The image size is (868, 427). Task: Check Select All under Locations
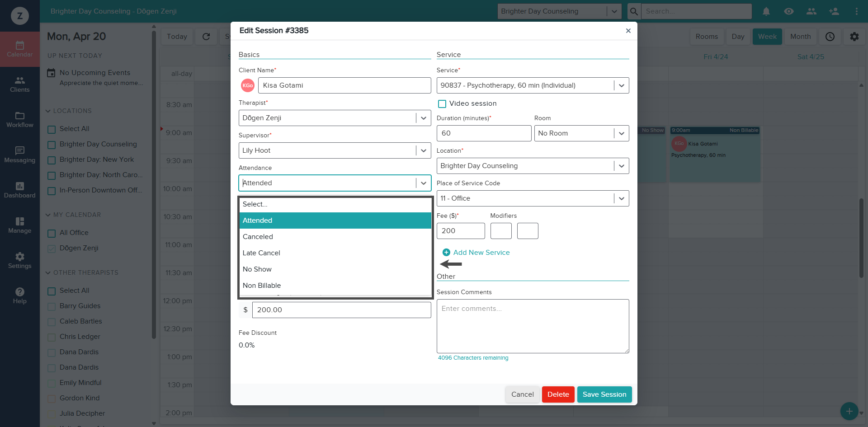pos(52,130)
